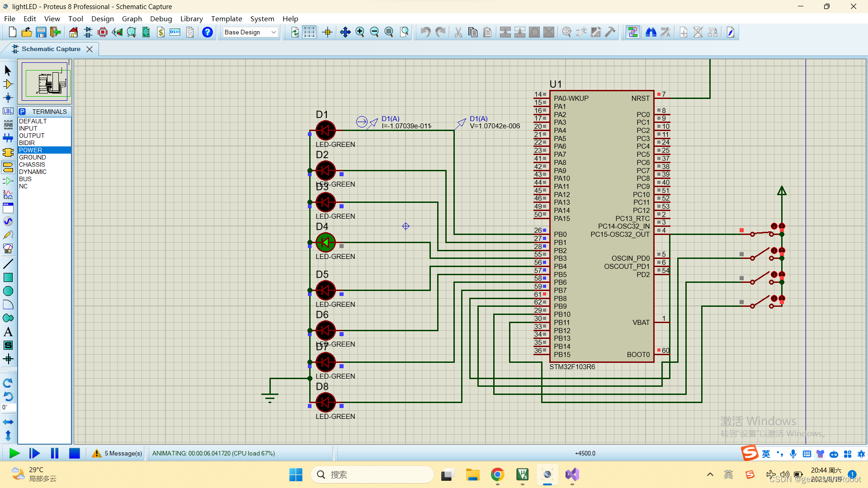This screenshot has height=488, width=868.
Task: Click the Stop simulation button
Action: pyautogui.click(x=74, y=454)
